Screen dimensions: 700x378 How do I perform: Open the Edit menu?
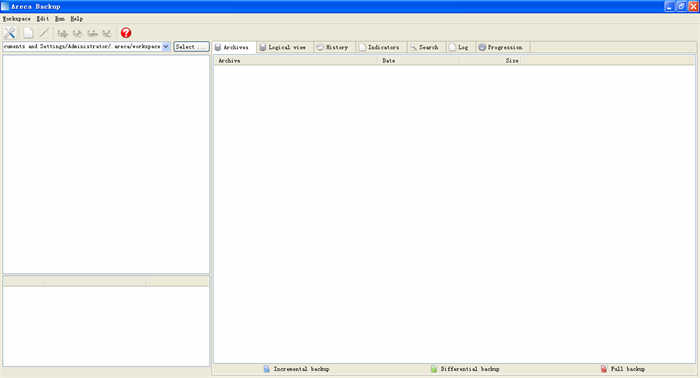pyautogui.click(x=42, y=19)
